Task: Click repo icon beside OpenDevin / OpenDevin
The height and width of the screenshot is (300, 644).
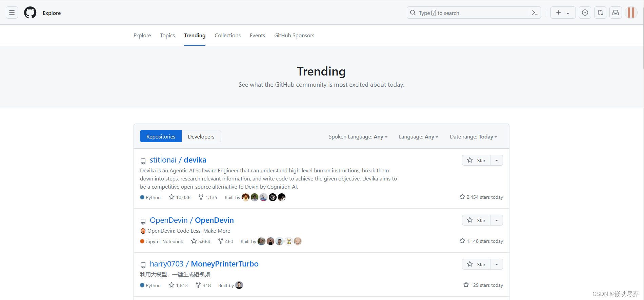Action: click(x=143, y=221)
